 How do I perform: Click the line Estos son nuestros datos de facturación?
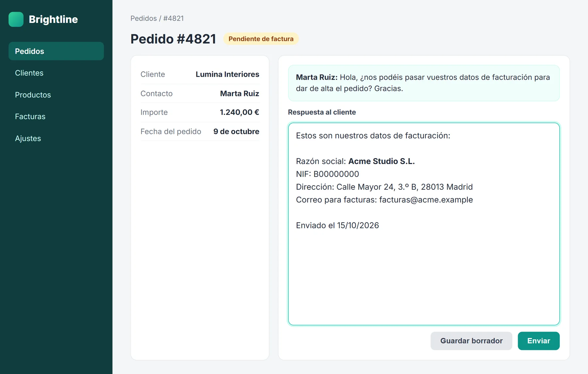[x=373, y=136]
